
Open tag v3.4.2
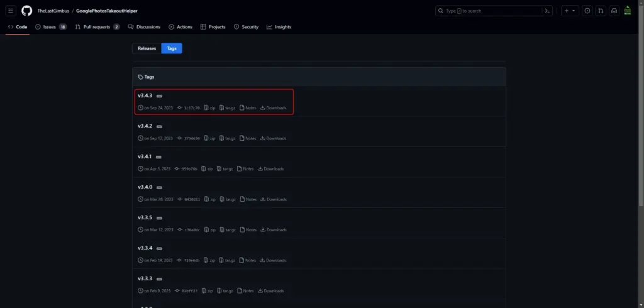click(x=145, y=126)
